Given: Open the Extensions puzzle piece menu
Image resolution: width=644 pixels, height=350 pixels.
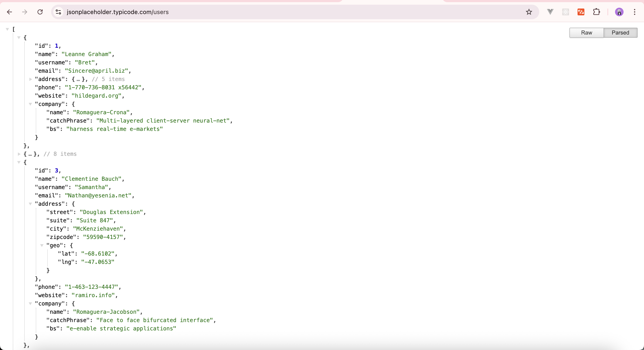Looking at the screenshot, I should [x=597, y=12].
